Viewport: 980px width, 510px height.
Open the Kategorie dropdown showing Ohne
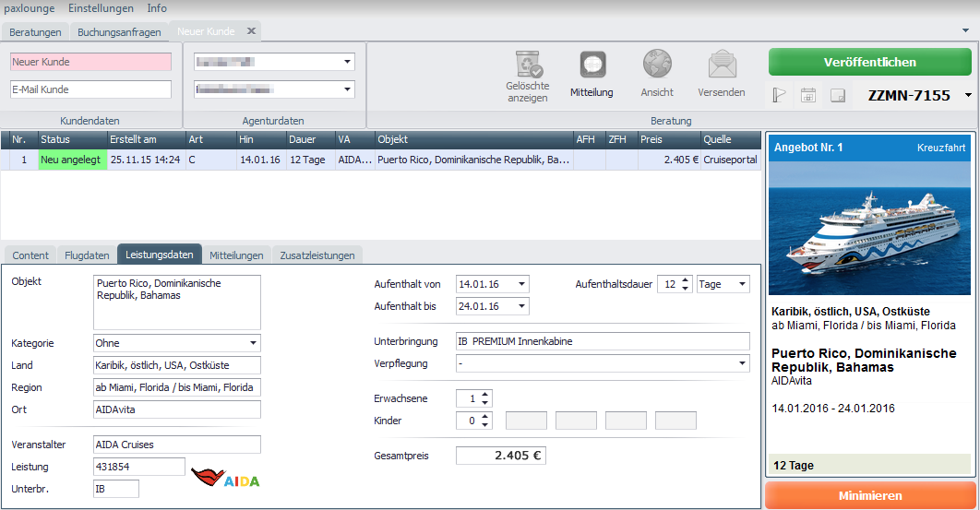coord(253,343)
